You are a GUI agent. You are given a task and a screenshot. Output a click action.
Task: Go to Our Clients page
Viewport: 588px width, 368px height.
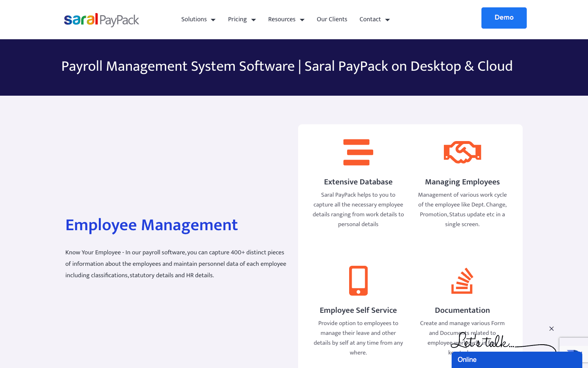332,19
